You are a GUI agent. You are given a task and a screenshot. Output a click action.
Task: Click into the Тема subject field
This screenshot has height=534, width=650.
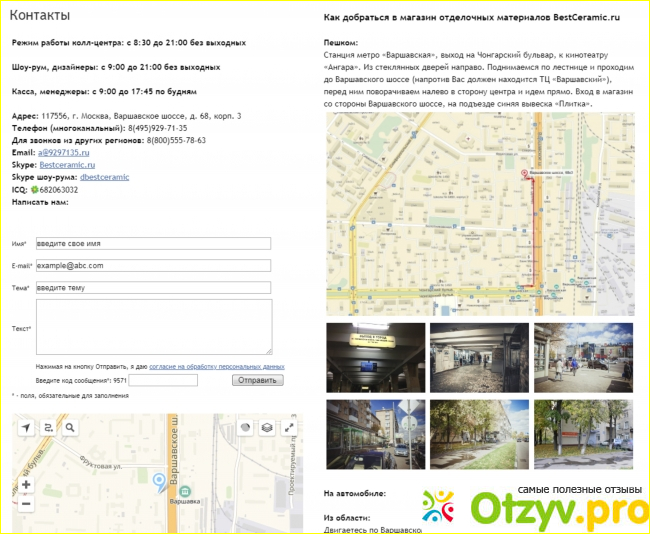pos(153,288)
